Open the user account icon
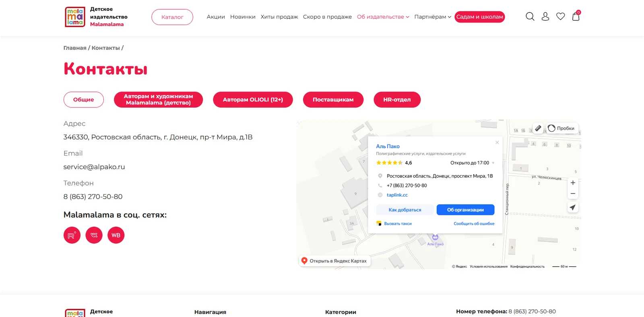The height and width of the screenshot is (317, 644). coord(545,17)
